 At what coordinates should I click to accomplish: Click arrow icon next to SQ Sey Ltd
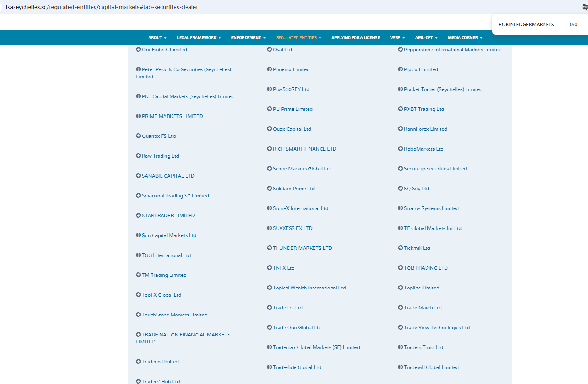[x=400, y=189]
